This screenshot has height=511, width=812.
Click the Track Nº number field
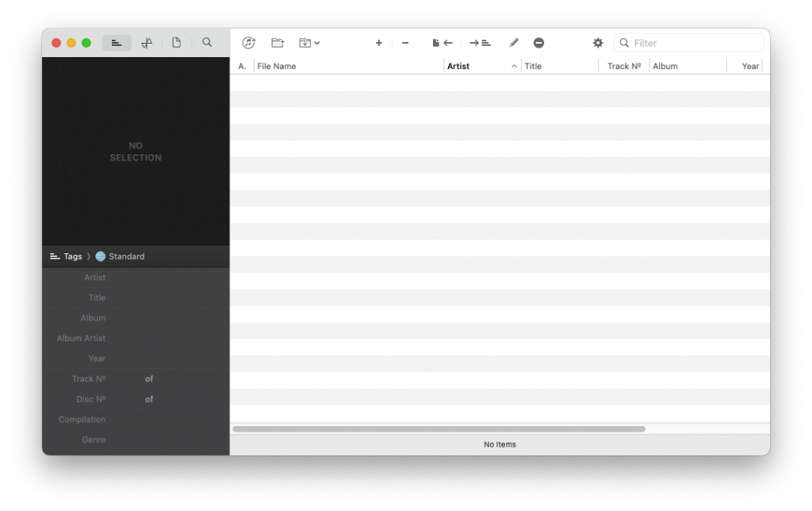[125, 378]
